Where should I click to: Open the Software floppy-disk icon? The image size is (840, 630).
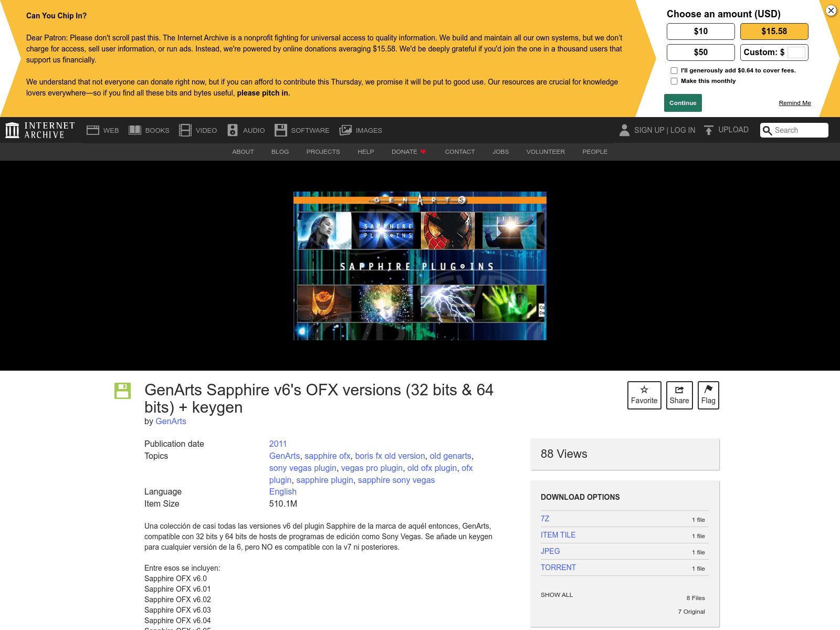tap(281, 130)
